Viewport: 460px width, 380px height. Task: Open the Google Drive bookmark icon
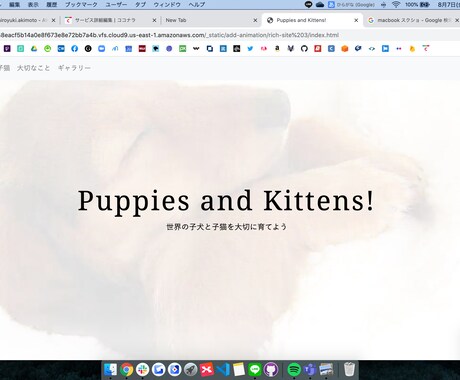(34, 49)
